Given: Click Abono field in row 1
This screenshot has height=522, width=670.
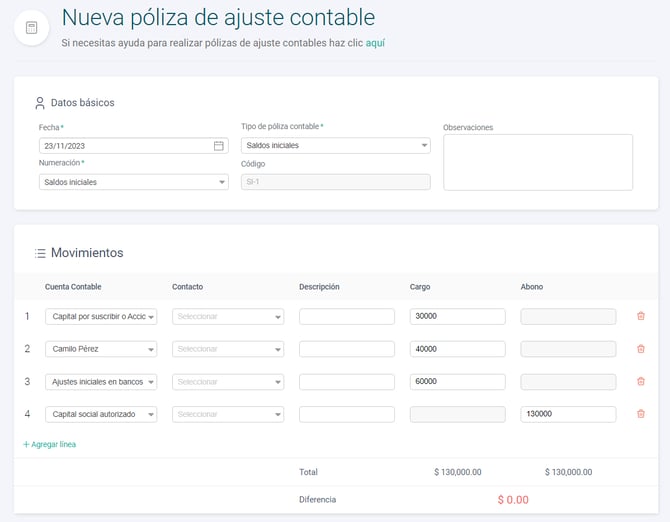Looking at the screenshot, I should [568, 317].
